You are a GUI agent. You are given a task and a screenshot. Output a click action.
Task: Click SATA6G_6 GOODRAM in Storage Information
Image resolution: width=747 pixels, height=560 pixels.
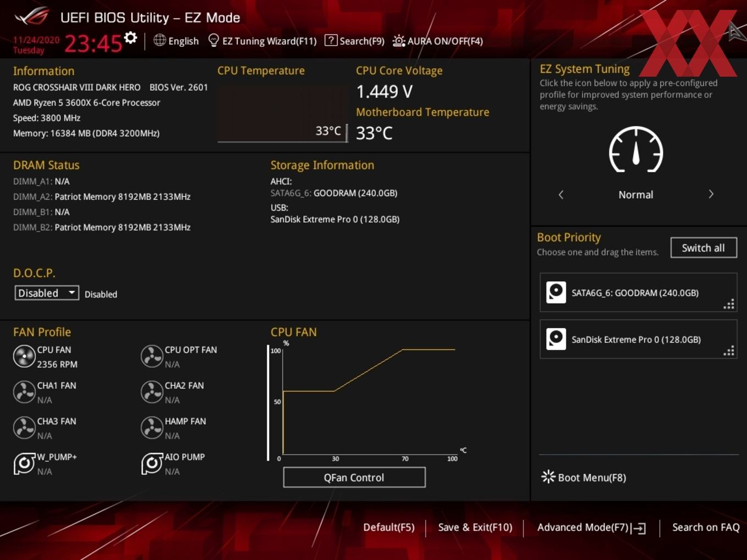tap(334, 193)
